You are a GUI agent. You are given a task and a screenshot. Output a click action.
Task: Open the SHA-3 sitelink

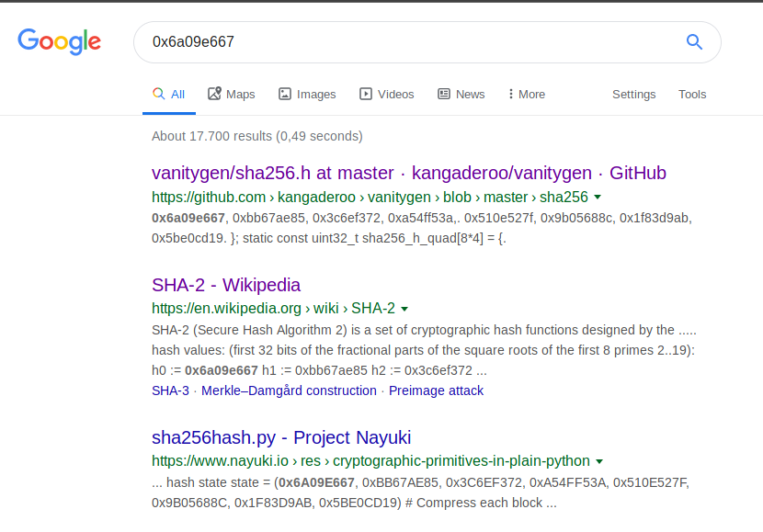(170, 391)
